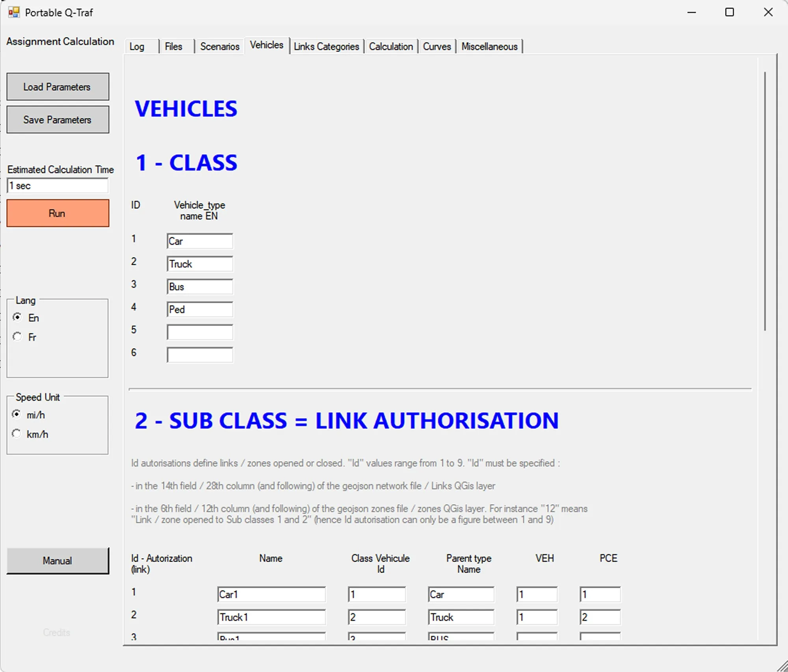Click the empty vehicle type field for ID 5

(200, 332)
